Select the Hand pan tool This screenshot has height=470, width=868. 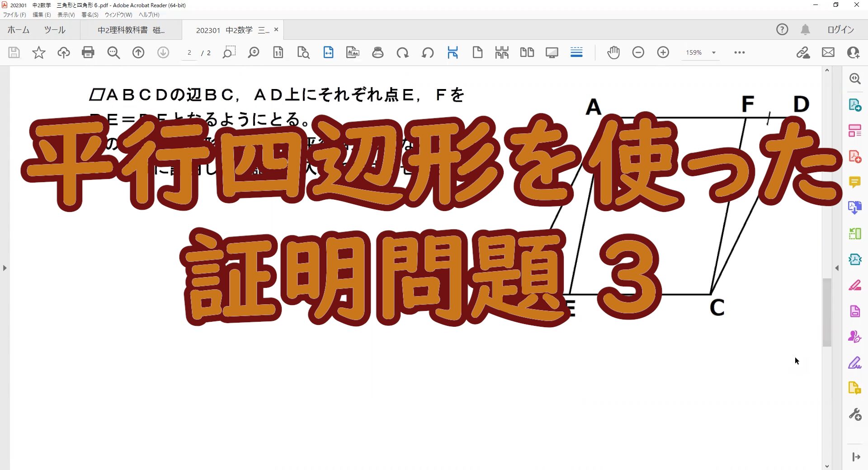[x=613, y=52]
